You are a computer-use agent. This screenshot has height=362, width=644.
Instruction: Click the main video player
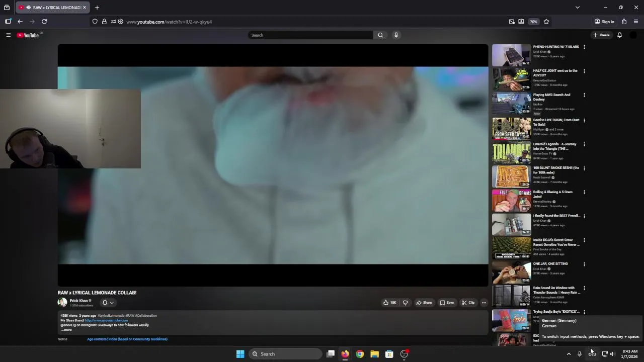pyautogui.click(x=273, y=165)
